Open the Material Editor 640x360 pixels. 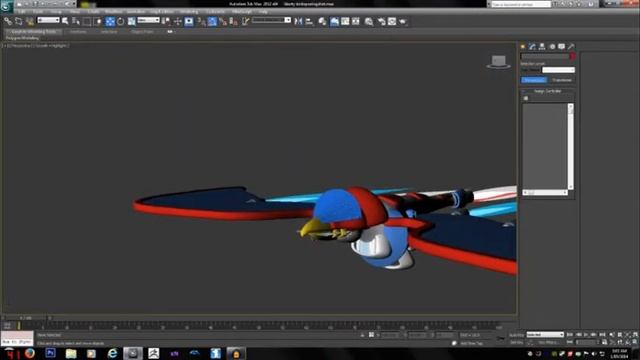click(x=369, y=21)
